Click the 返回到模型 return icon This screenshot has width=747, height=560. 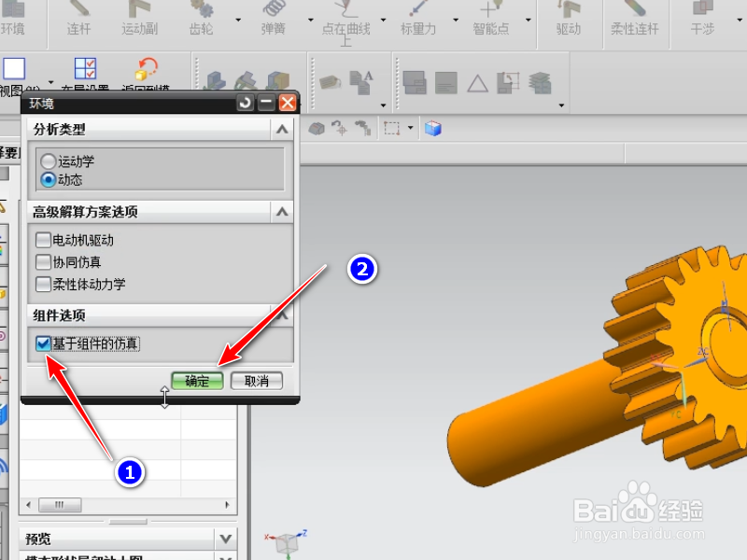[x=147, y=68]
